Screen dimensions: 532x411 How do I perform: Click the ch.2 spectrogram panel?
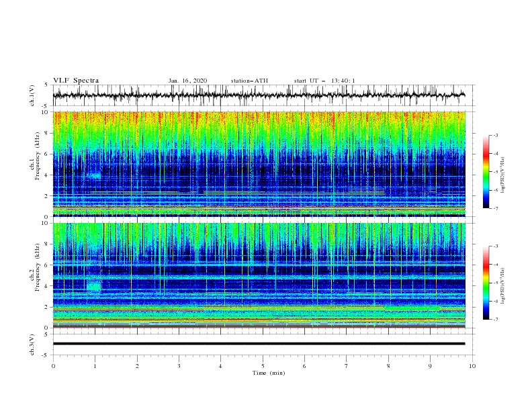click(x=259, y=275)
